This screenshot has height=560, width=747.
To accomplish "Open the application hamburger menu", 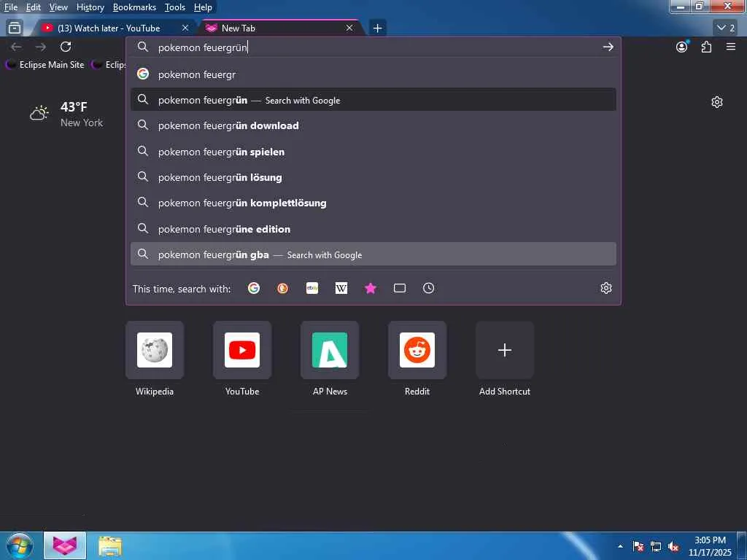I will click(731, 47).
